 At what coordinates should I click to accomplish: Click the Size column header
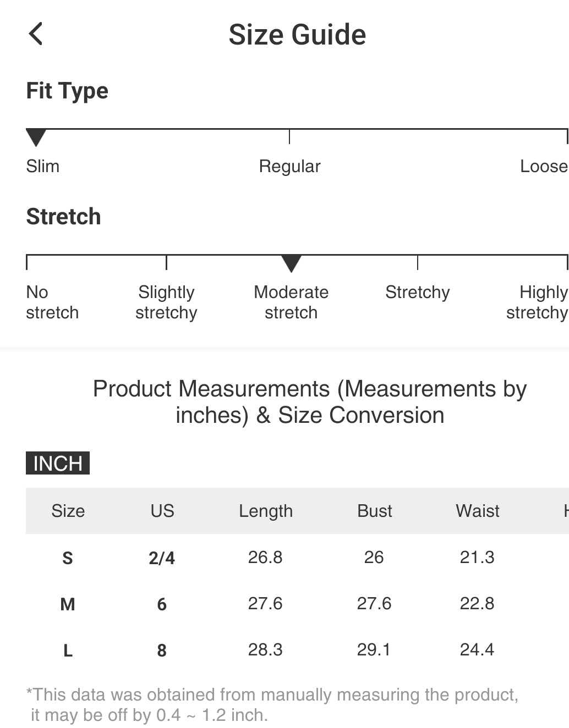coord(68,511)
